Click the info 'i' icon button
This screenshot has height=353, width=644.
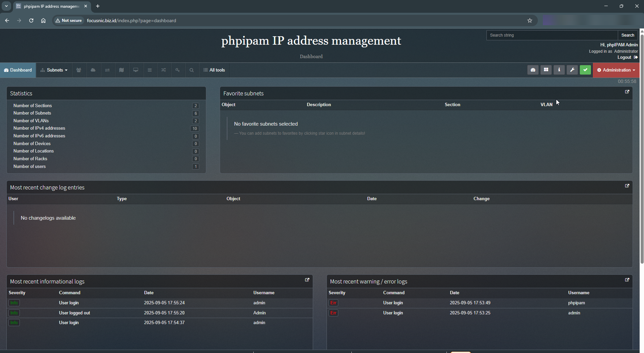(x=559, y=70)
